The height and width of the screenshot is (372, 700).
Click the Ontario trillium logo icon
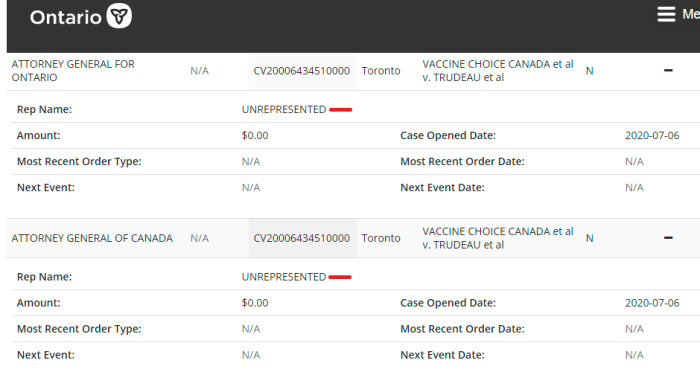pyautogui.click(x=119, y=16)
